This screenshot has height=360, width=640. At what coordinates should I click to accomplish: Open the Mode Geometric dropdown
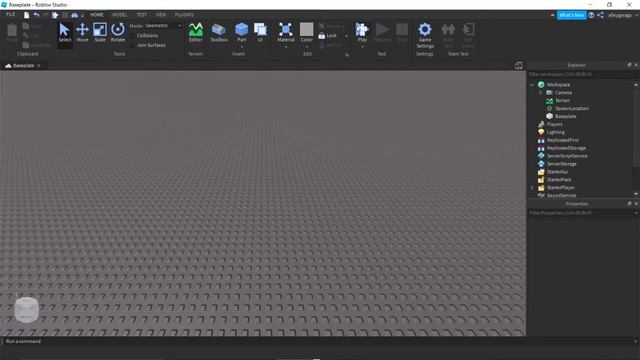pyautogui.click(x=163, y=26)
